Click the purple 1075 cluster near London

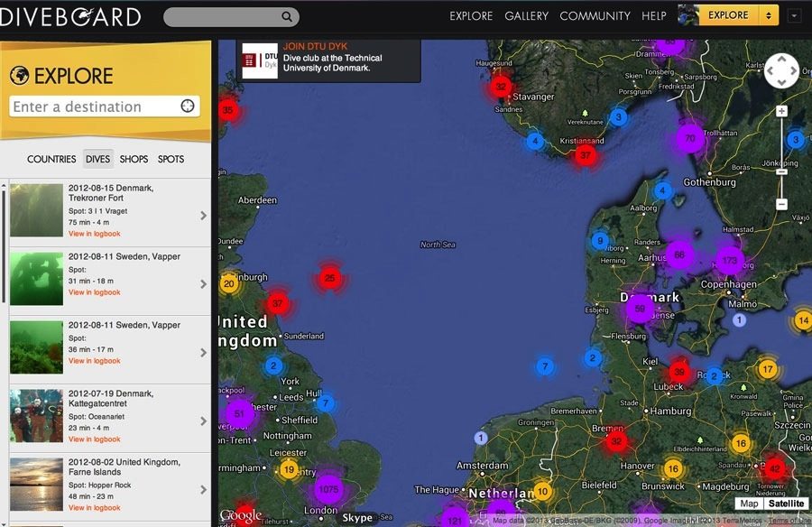[x=328, y=489]
